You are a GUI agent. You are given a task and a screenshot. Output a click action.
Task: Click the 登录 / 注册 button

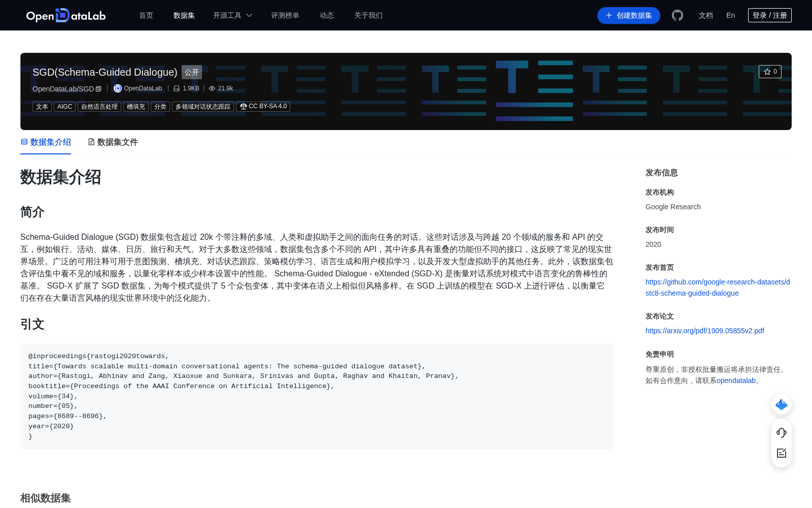tap(770, 15)
